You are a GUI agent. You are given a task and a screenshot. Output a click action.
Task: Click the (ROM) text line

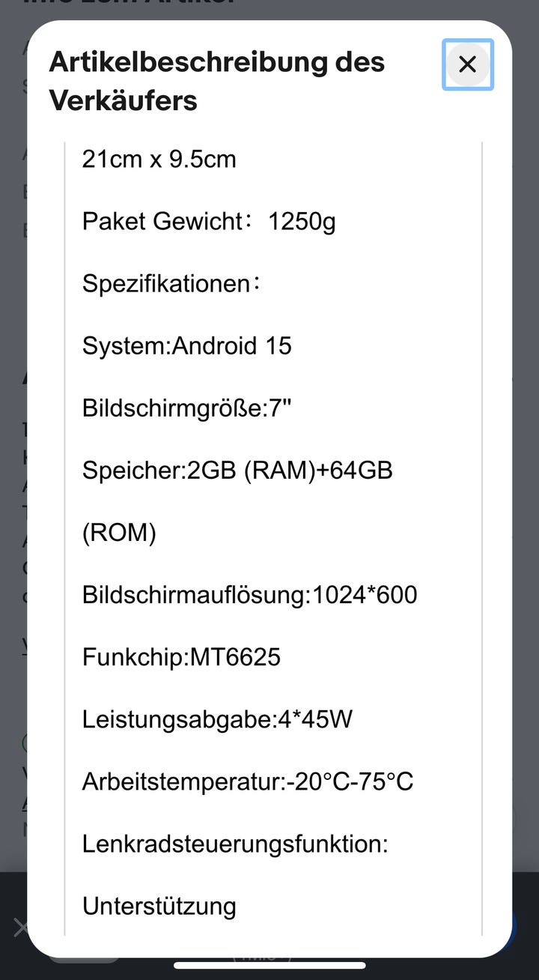pos(119,533)
